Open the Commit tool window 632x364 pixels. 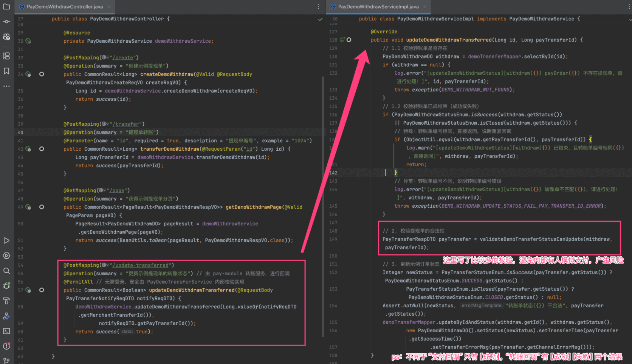click(6, 22)
